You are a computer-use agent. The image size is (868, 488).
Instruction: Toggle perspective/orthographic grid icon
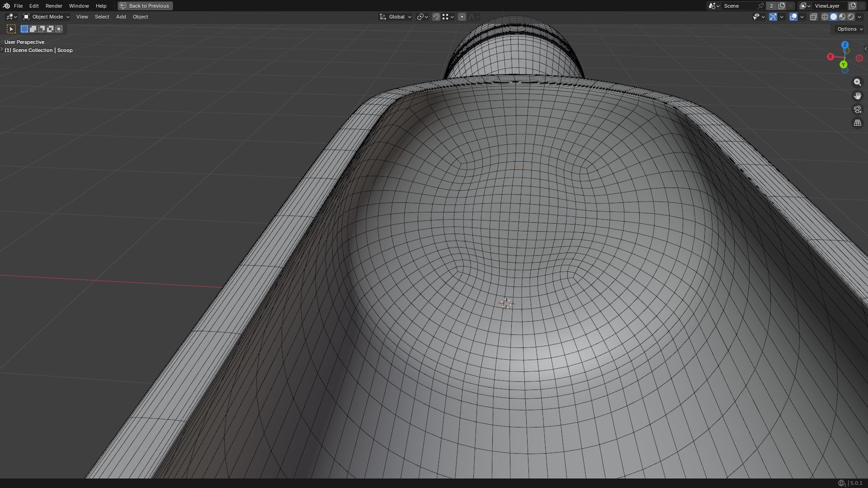coord(857,123)
